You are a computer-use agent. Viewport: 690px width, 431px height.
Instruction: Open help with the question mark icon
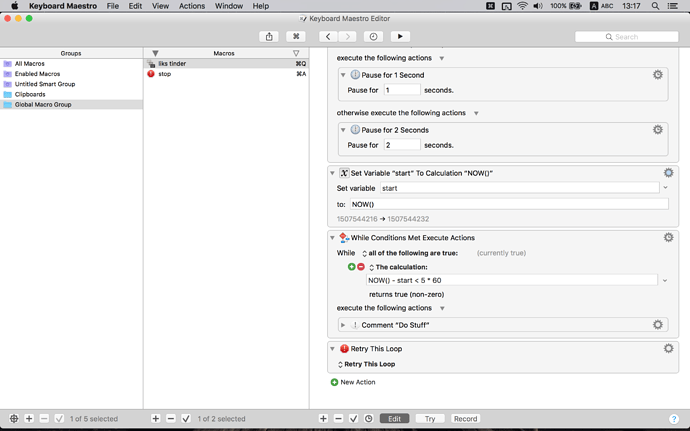pos(674,419)
